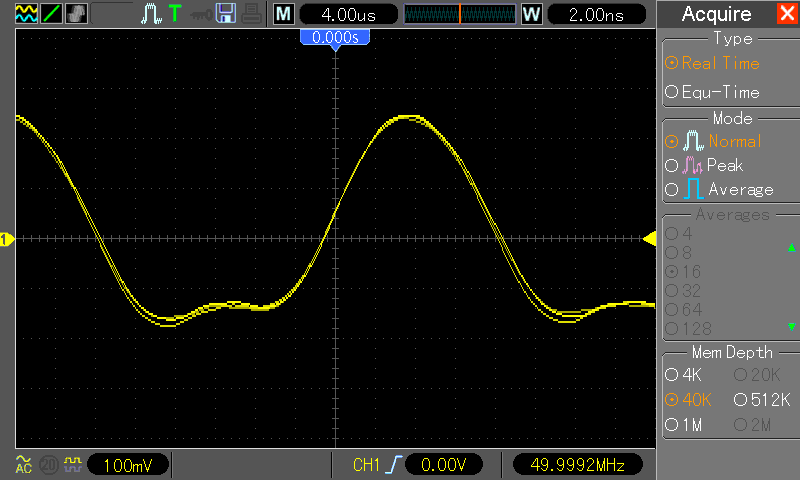The image size is (800, 480).
Task: Set memory depth to 2M
Action: click(753, 425)
